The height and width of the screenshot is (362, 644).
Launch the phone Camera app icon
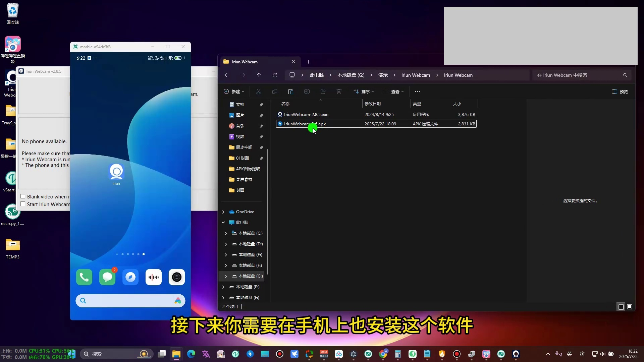[177, 277]
